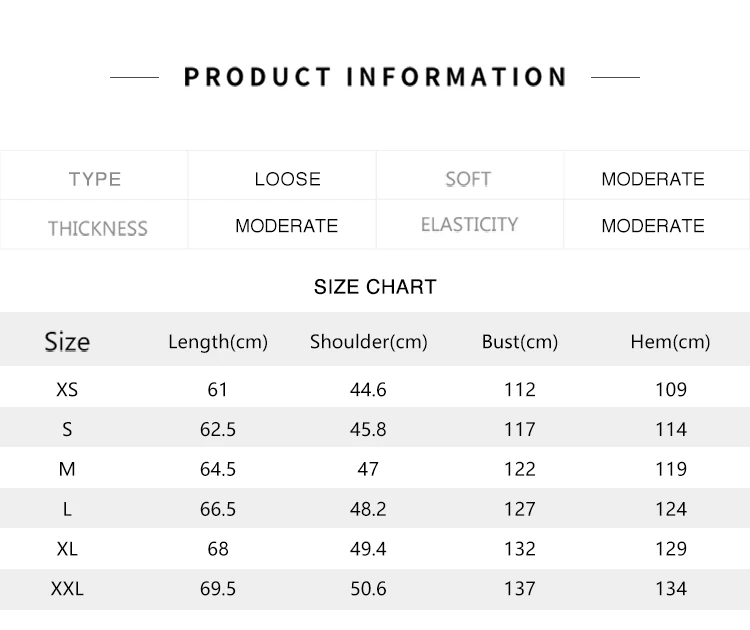Screen dimensions: 750x630
Task: Click the XS size row label
Action: (67, 389)
